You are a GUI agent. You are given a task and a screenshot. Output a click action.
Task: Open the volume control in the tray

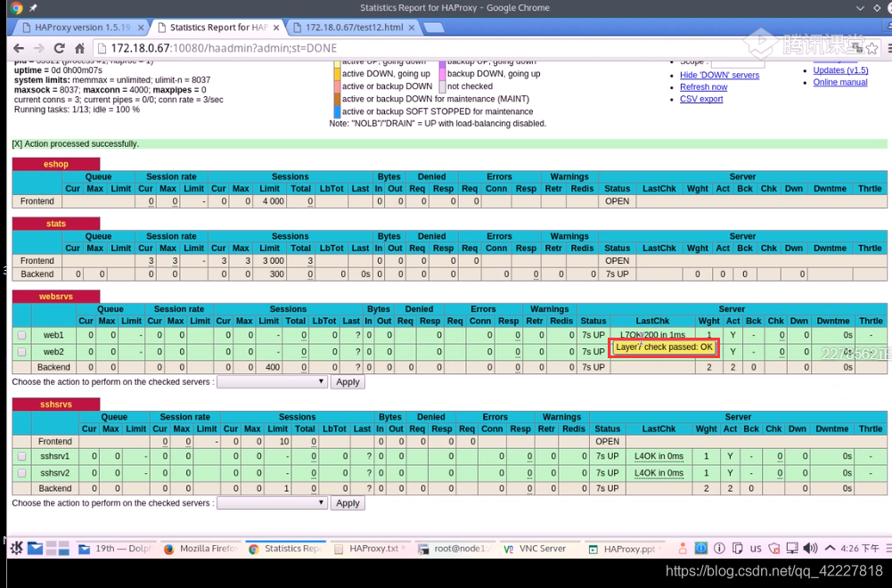[810, 548]
